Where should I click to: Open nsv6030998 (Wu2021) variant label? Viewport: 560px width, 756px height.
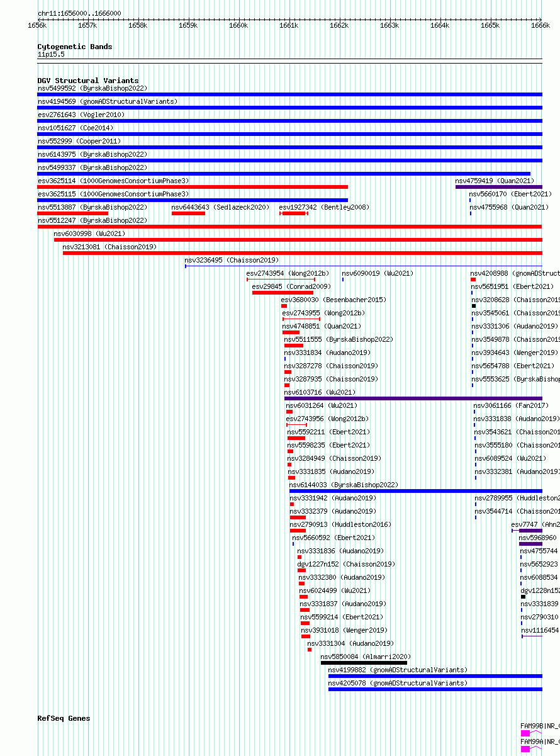pos(89,234)
